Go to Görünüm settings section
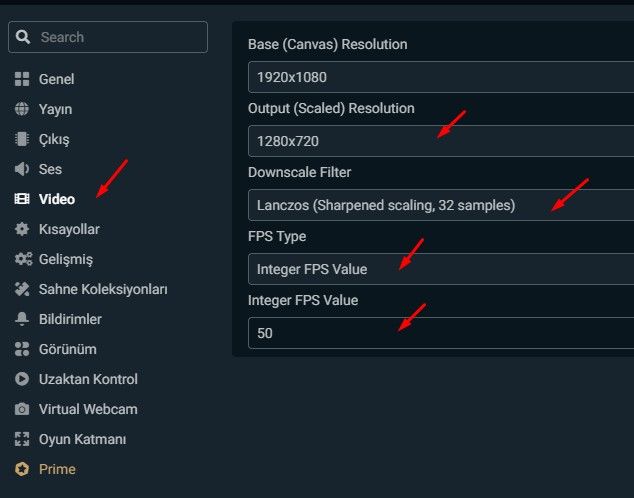This screenshot has height=498, width=634. [x=67, y=349]
